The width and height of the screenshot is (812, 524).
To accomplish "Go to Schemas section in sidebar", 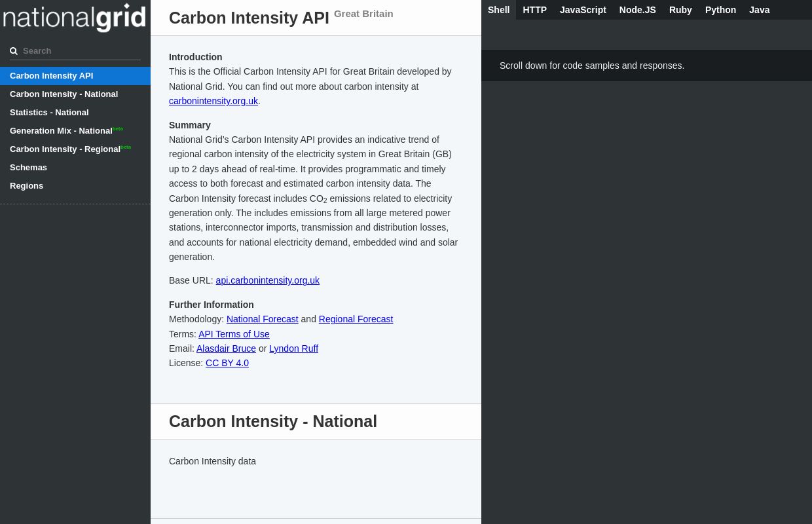I will (75, 168).
